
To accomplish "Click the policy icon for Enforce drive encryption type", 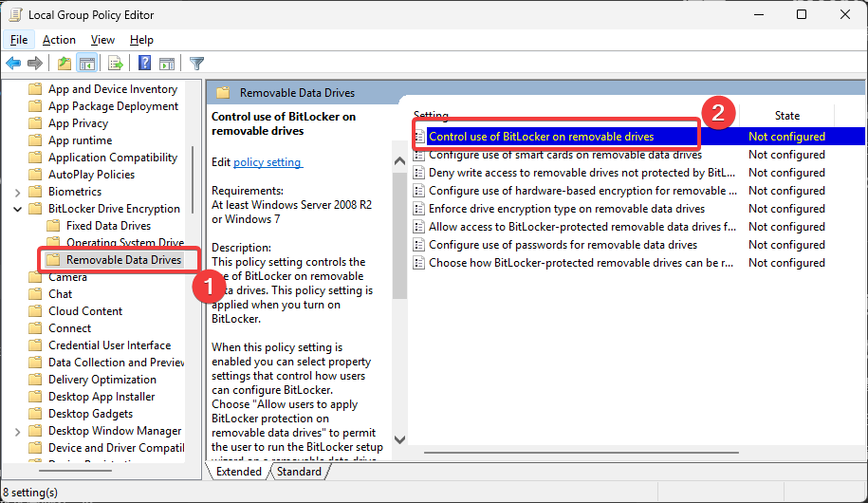I will point(419,209).
